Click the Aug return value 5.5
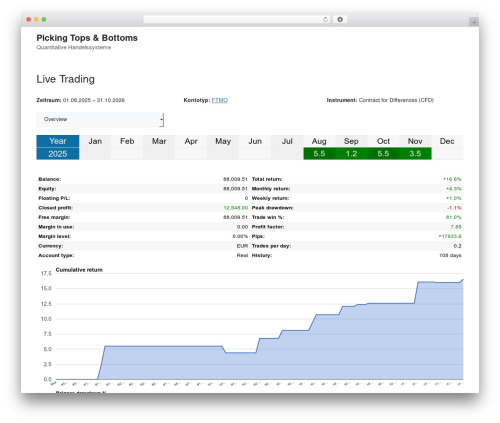Screen dimensions: 500x423 319,154
